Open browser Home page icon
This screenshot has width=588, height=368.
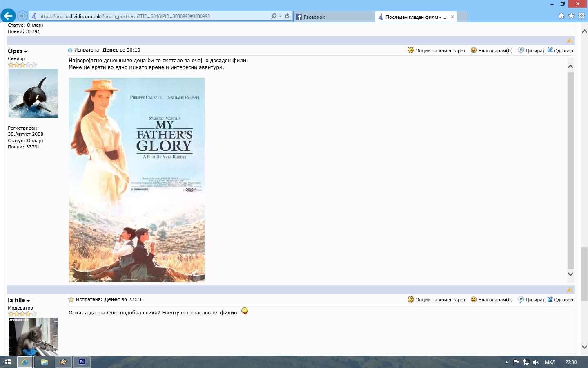click(561, 16)
